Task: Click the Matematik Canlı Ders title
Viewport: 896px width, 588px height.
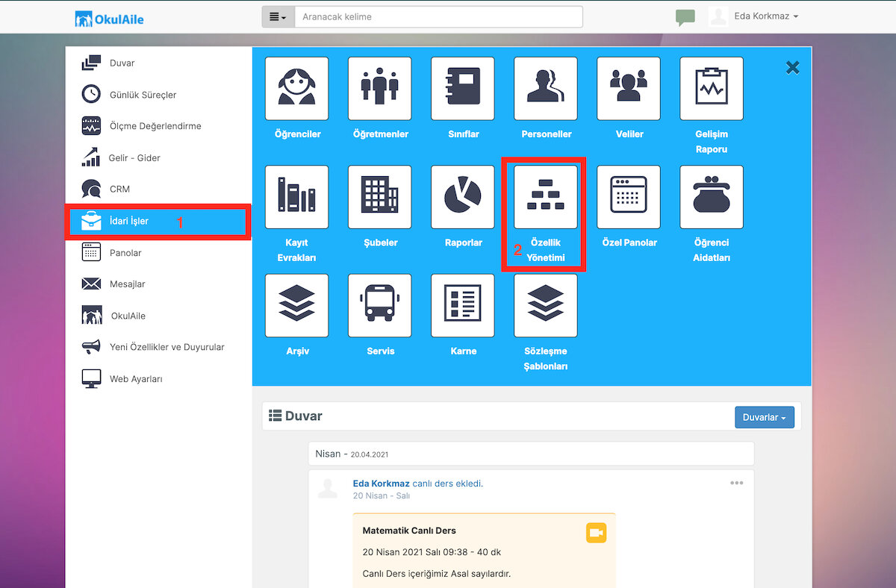Action: pyautogui.click(x=409, y=531)
